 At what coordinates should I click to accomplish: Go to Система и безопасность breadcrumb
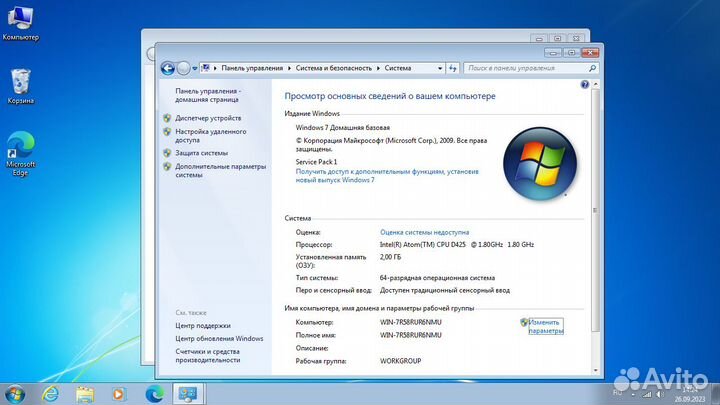pos(334,68)
